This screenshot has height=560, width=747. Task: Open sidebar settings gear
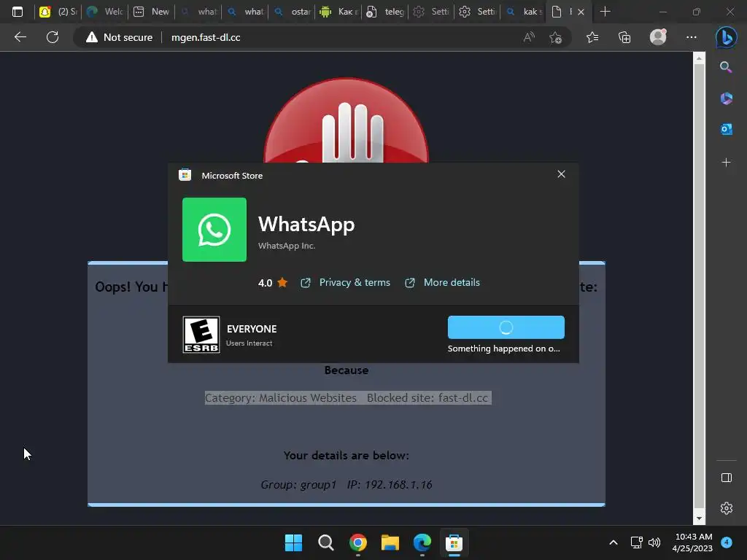pos(726,508)
